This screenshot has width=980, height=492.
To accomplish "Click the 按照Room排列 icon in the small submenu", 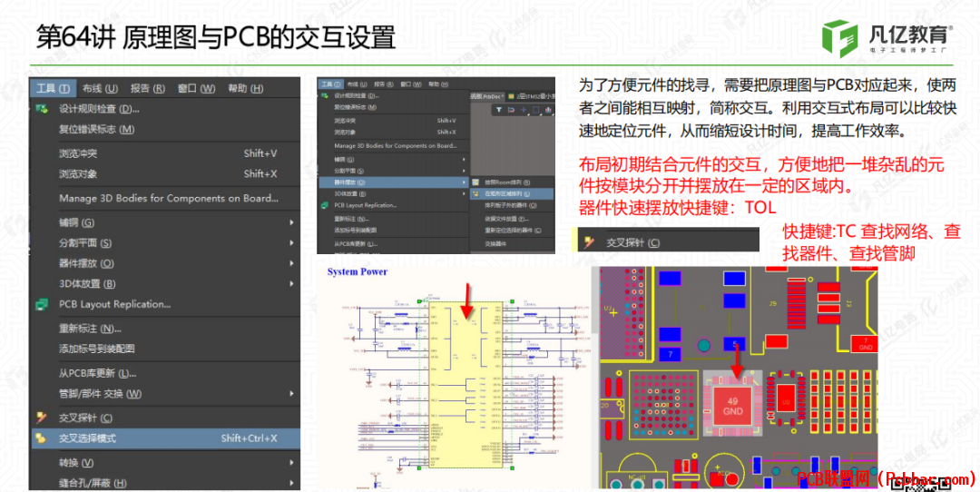I will pyautogui.click(x=476, y=182).
